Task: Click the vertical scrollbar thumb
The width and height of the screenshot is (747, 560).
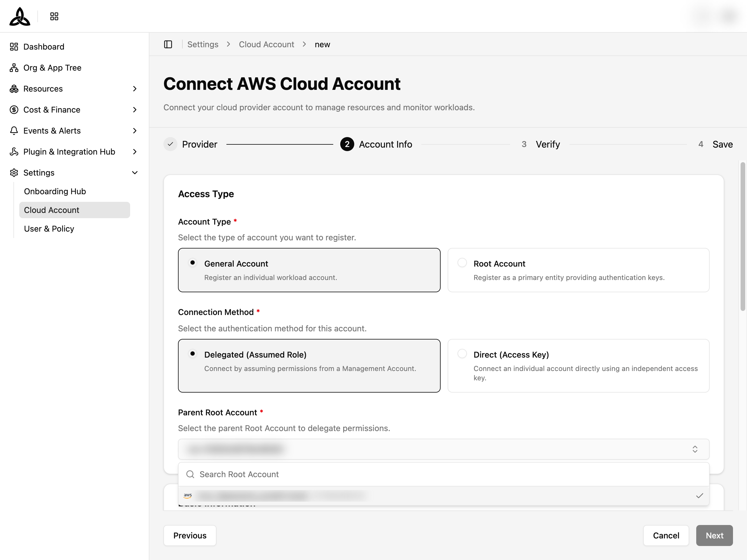Action: click(743, 236)
